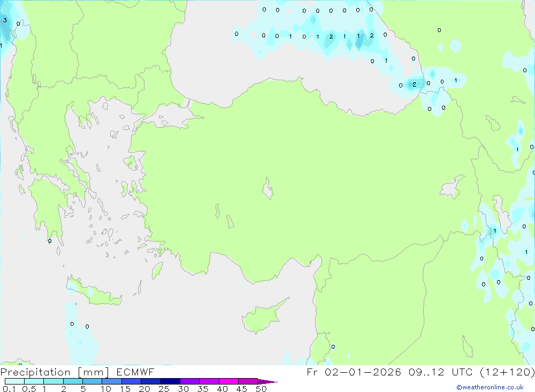Click the legend label '50'
535x392 pixels.
pyautogui.click(x=262, y=389)
